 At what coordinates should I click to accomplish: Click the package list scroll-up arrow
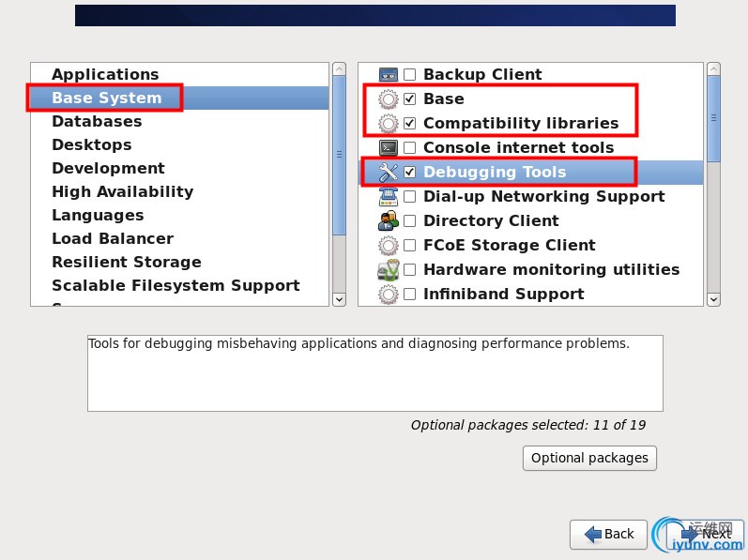coord(713,69)
